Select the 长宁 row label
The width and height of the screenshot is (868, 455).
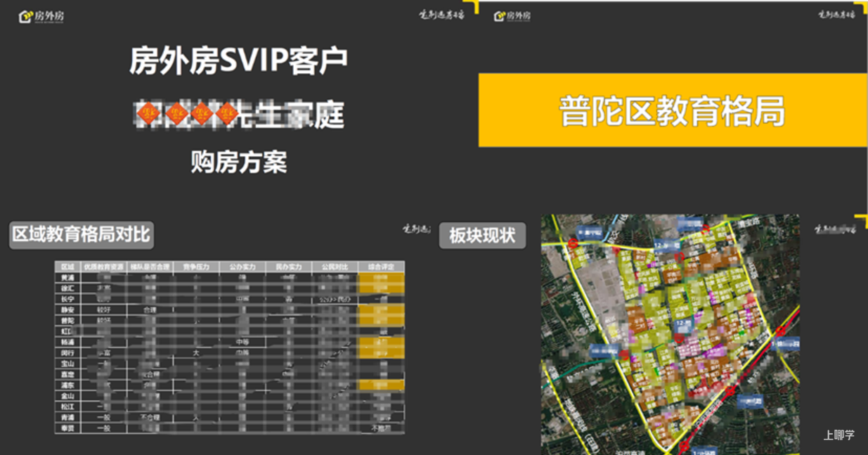click(67, 299)
